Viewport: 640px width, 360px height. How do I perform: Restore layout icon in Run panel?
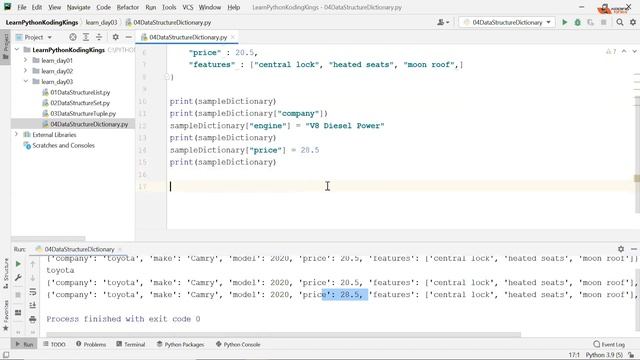(x=18, y=313)
